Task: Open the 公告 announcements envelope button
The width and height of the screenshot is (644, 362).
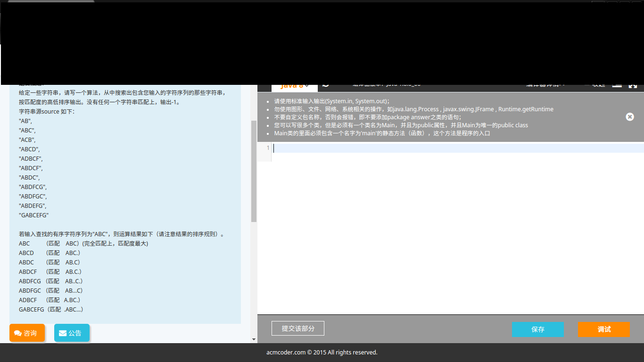Action: 71,333
